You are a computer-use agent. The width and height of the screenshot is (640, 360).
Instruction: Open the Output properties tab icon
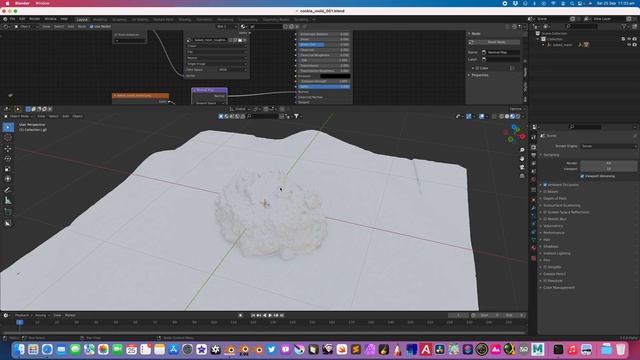(x=533, y=156)
